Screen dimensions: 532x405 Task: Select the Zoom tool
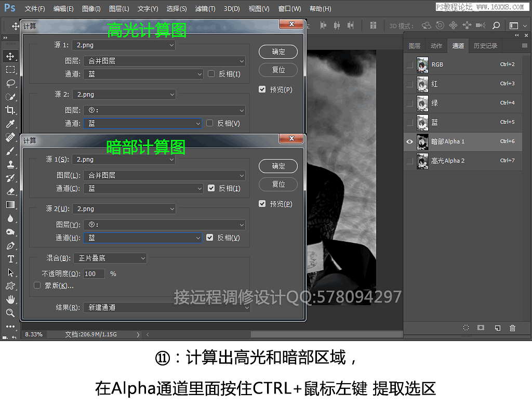click(x=10, y=313)
